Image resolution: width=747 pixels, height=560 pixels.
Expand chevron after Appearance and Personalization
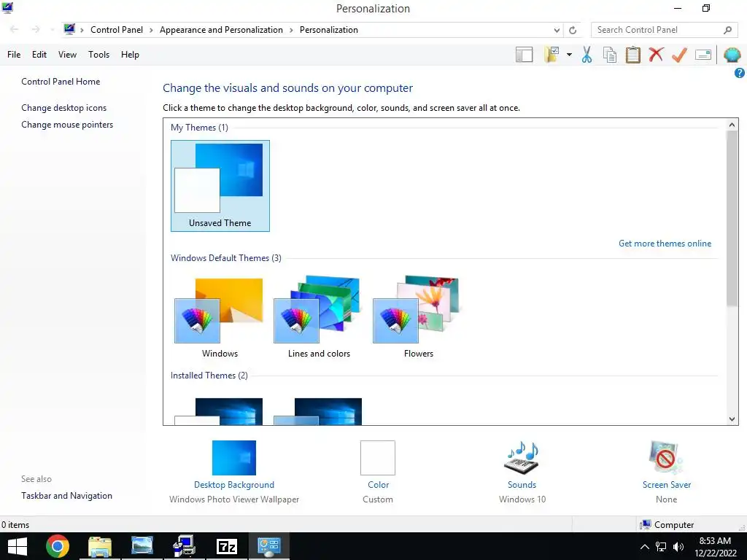(291, 30)
